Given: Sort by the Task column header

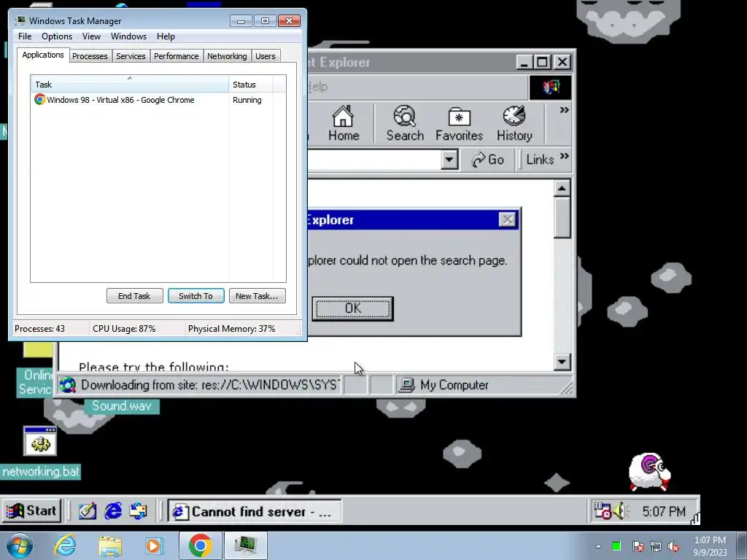Looking at the screenshot, I should click(130, 84).
